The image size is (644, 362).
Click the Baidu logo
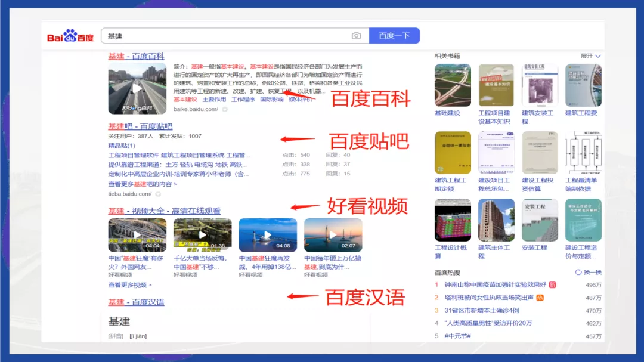pyautogui.click(x=70, y=36)
